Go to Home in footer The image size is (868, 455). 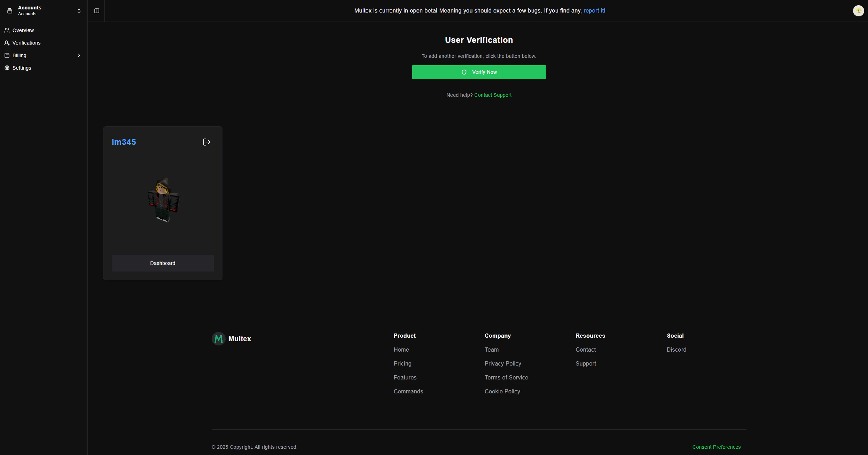[x=401, y=350]
